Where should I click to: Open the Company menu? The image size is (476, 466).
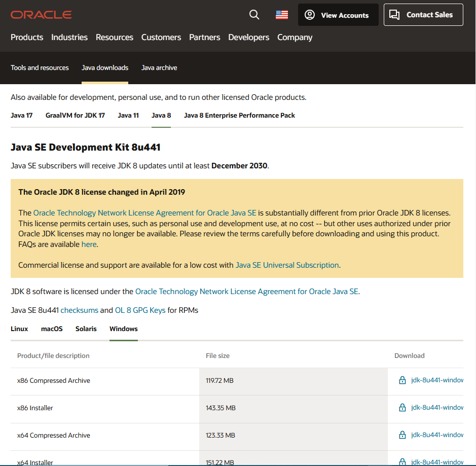[295, 38]
